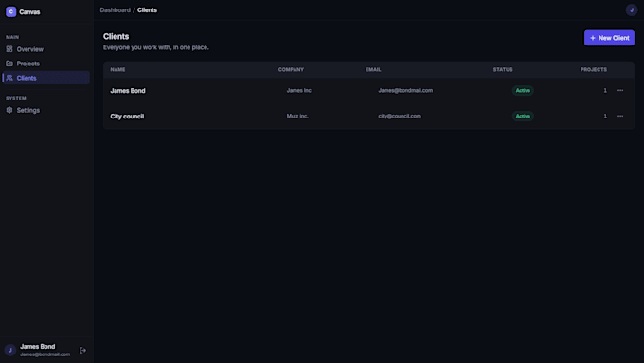Open the user avatar in top bar
The image size is (644, 363).
[x=632, y=9]
